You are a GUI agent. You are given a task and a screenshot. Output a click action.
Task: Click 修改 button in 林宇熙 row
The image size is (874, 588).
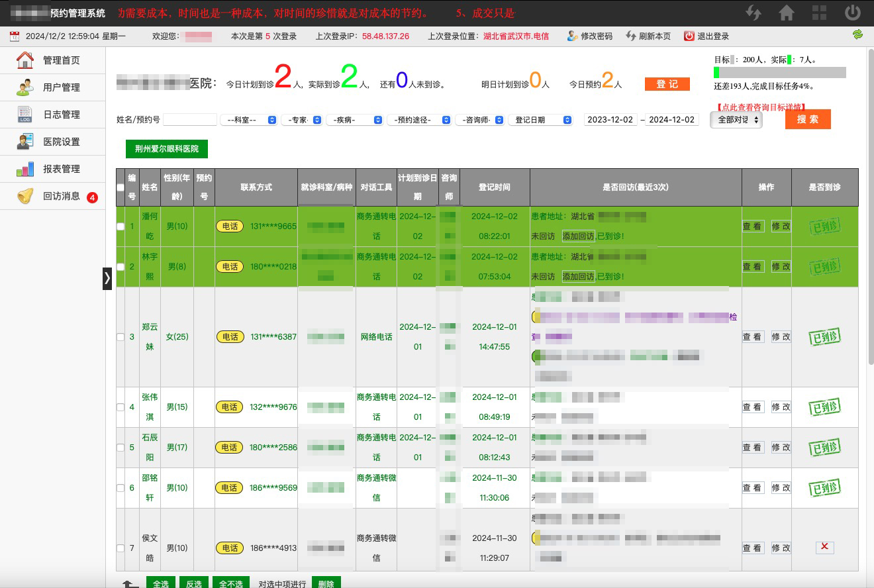coord(781,266)
